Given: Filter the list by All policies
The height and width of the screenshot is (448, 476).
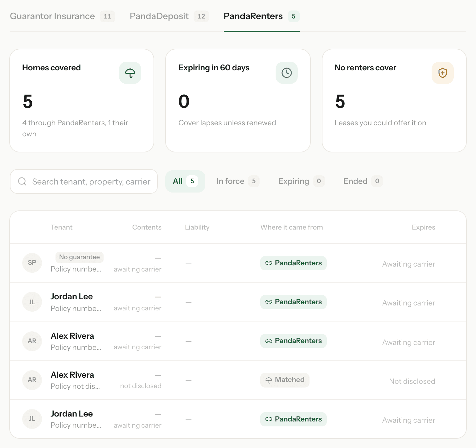Looking at the screenshot, I should [185, 181].
